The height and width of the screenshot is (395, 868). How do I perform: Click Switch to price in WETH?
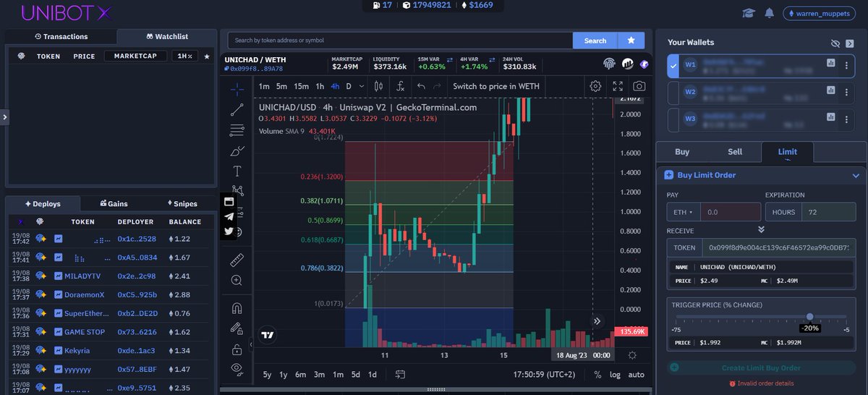(x=496, y=86)
